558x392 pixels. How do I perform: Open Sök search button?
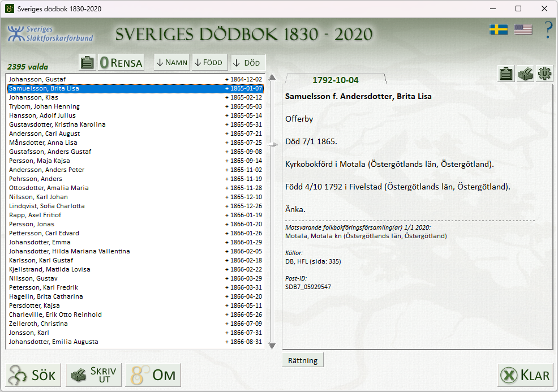point(33,375)
